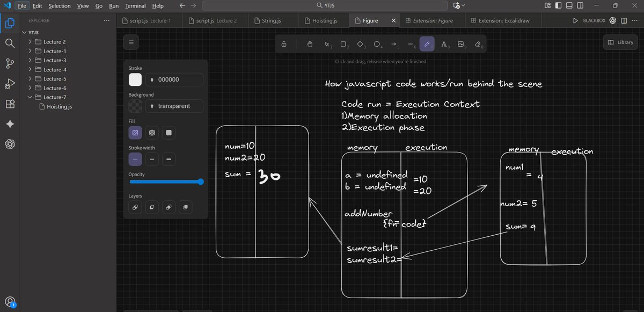Screen dimensions: 644x312
Task: Open the Extensions view
Action: coord(10,104)
